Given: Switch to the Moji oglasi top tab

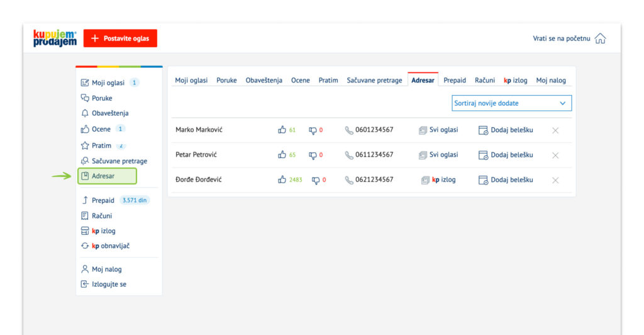Looking at the screenshot, I should point(191,80).
